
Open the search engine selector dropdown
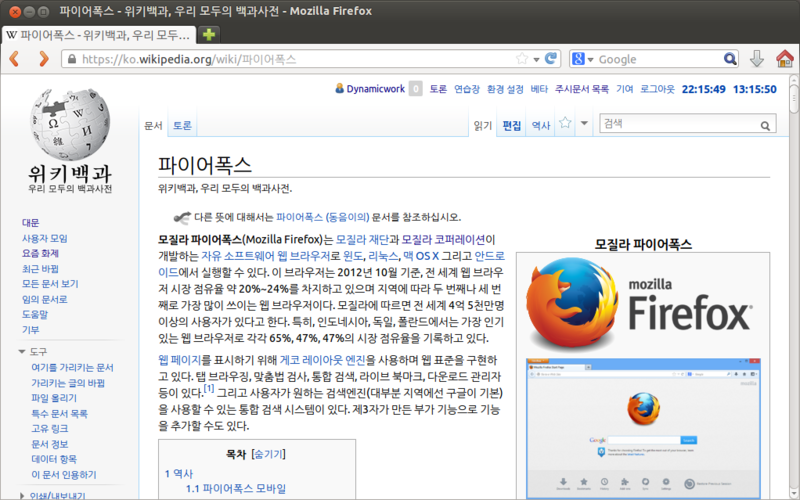590,60
